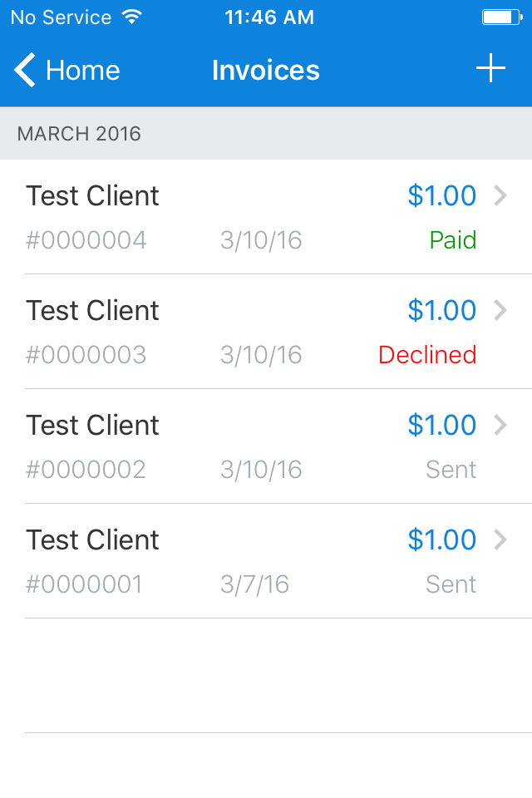Viewport: 532px width, 798px height.
Task: Open details chevron for the Declined invoice
Action: coord(503,310)
